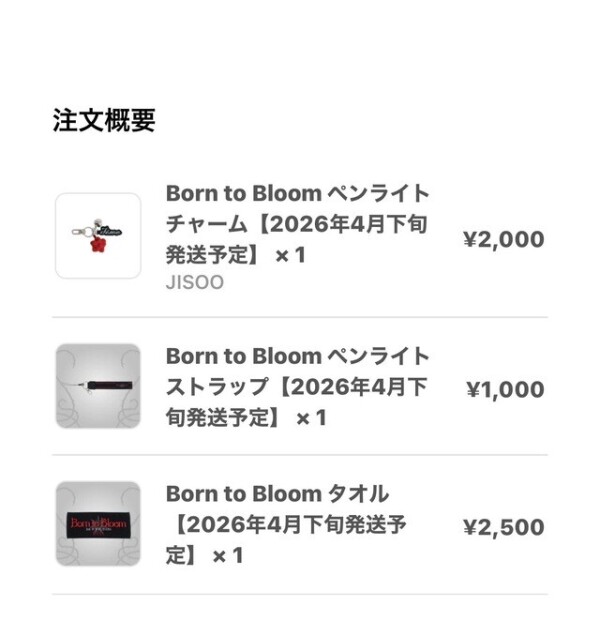Screen dimensions: 600x621
Task: Click the metal keyring clasp in the charm thumbnail
Action: [x=77, y=232]
